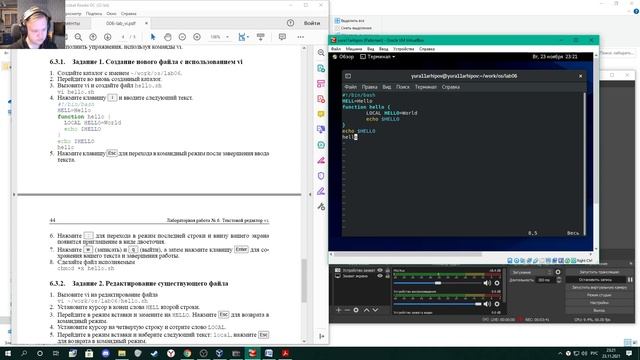
Task: Open the Export PDF tool in right panel
Action: pyautogui.click(x=321, y=68)
